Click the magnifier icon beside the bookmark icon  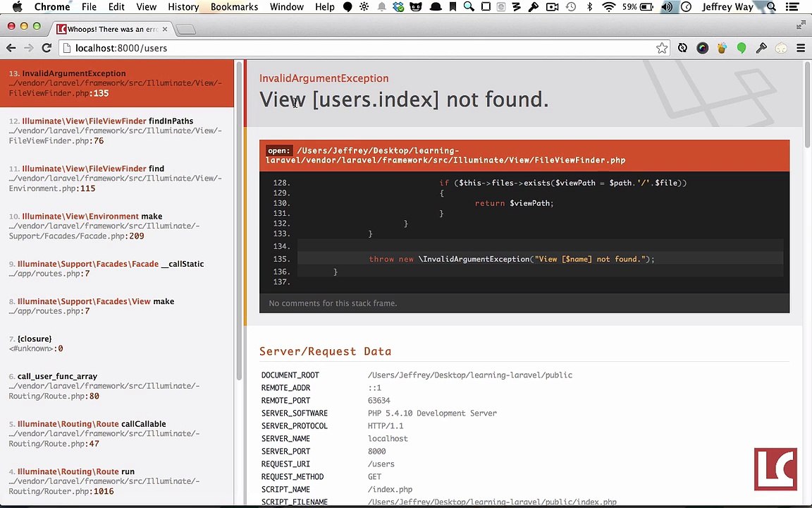coord(469,7)
